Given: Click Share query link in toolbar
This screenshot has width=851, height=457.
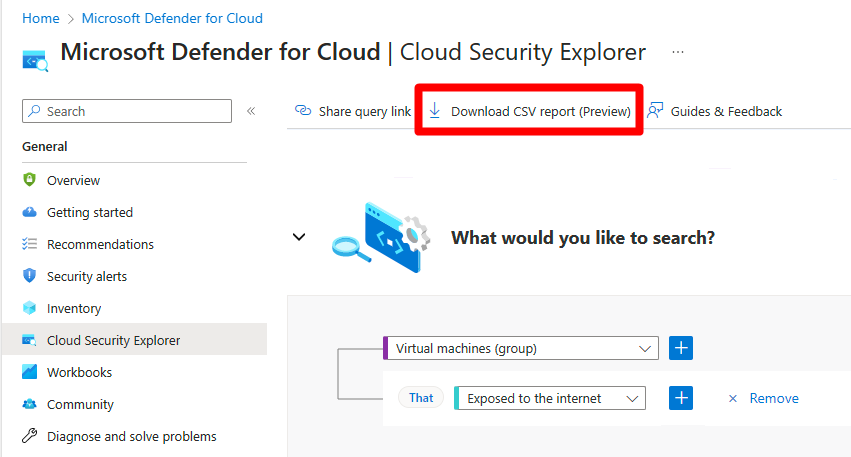Looking at the screenshot, I should pos(353,111).
